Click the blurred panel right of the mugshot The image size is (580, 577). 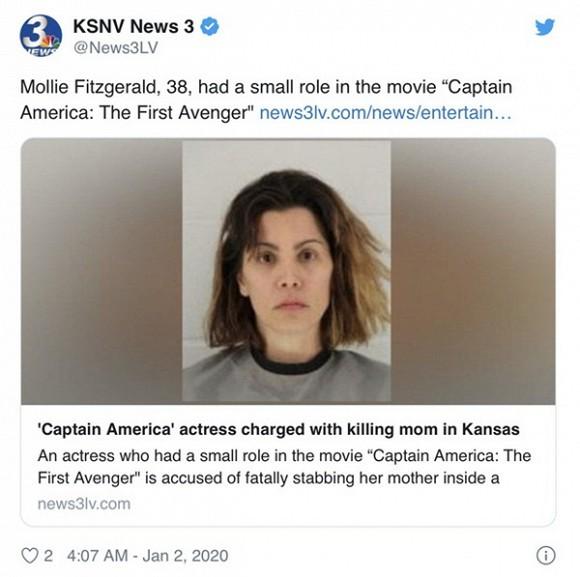[473, 271]
